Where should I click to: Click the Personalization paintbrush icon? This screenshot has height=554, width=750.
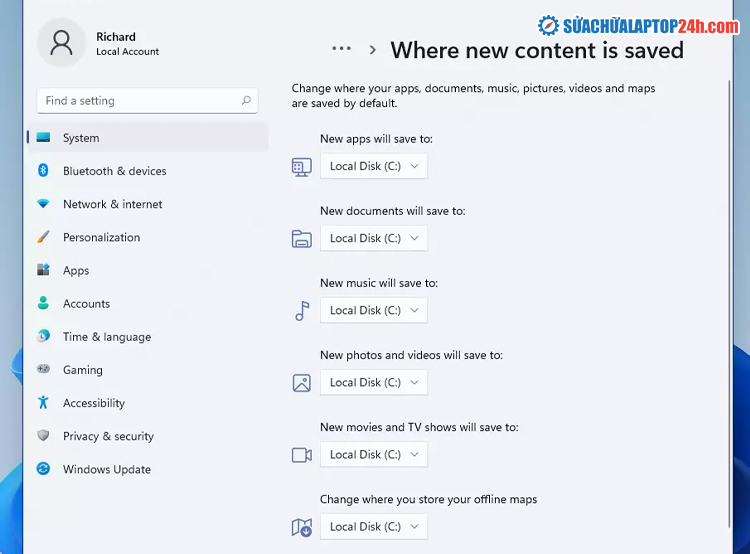43,237
